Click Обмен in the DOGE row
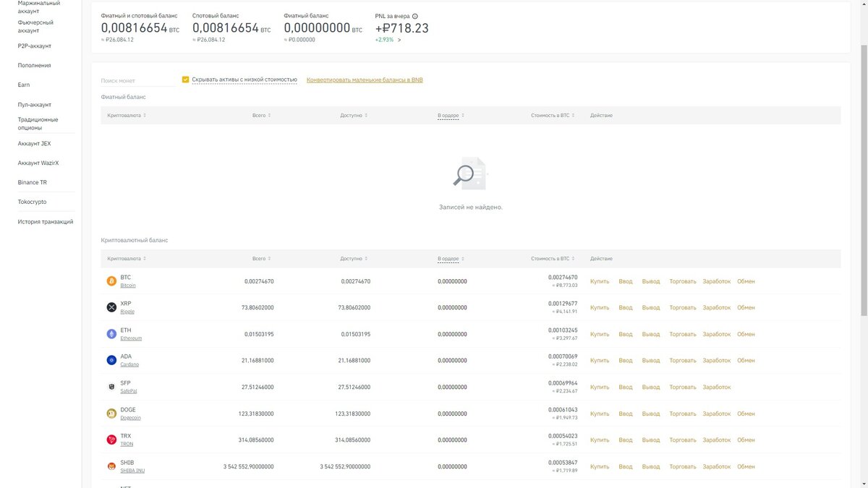868x488 pixels. tap(746, 414)
